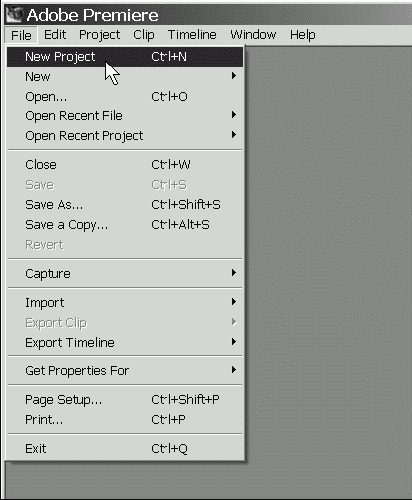Open the Timeline menu
412x500 pixels.
pyautogui.click(x=192, y=35)
